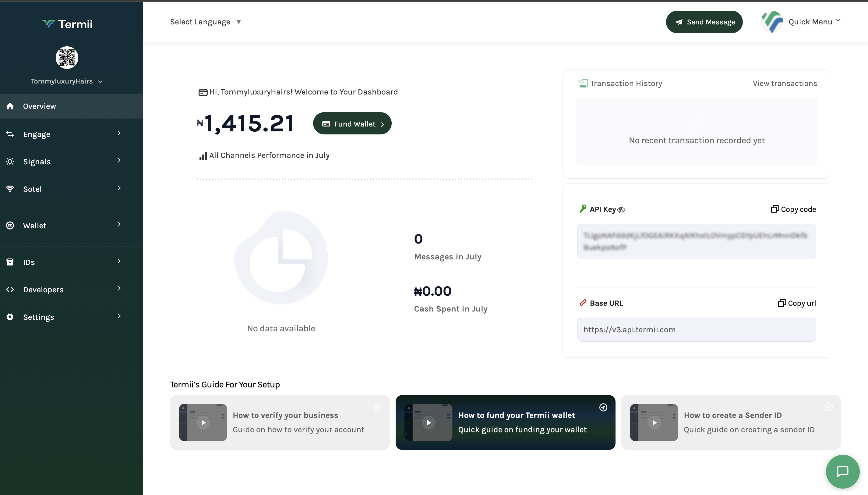Click the Engage arrows icon
Viewport: 868px width, 495px height.
coord(10,134)
